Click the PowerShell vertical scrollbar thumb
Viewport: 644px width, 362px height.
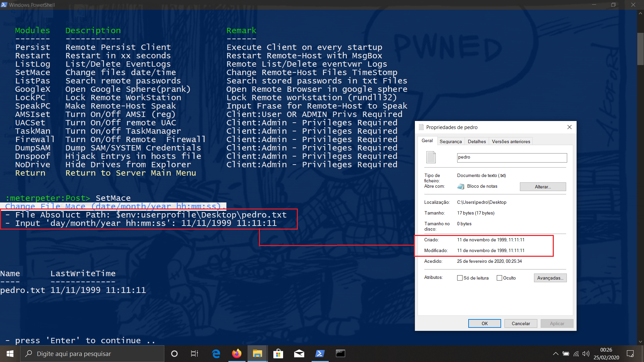point(640,49)
